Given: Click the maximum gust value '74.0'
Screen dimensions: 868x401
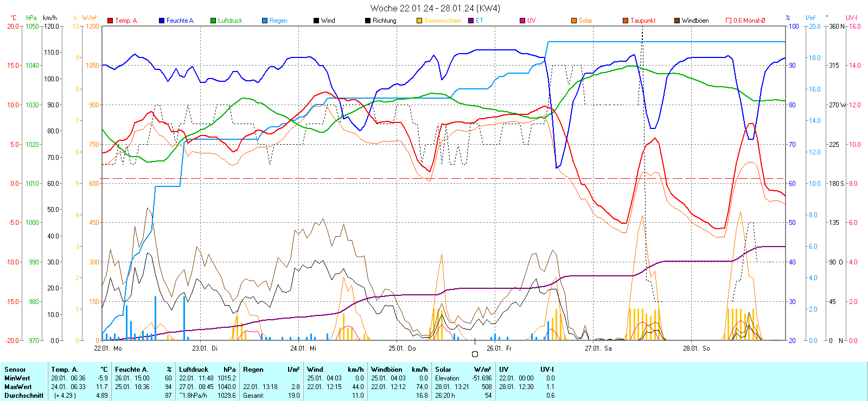Looking at the screenshot, I should (x=422, y=387).
